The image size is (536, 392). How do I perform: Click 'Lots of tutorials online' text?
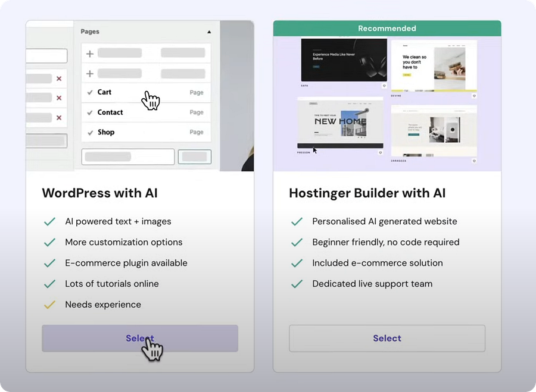(x=112, y=284)
